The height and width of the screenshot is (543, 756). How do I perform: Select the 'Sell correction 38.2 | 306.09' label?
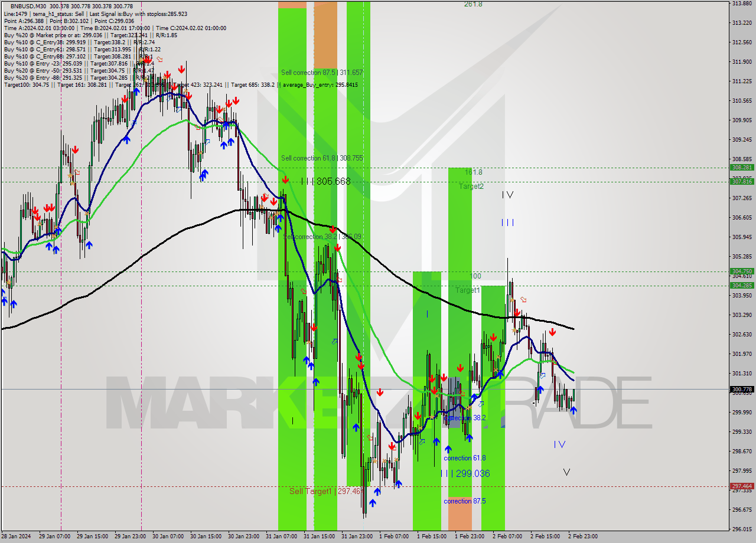(322, 237)
